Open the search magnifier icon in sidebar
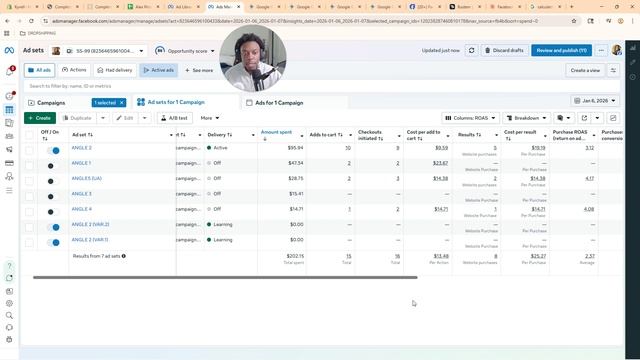This screenshot has width=640, height=360. tap(9, 315)
